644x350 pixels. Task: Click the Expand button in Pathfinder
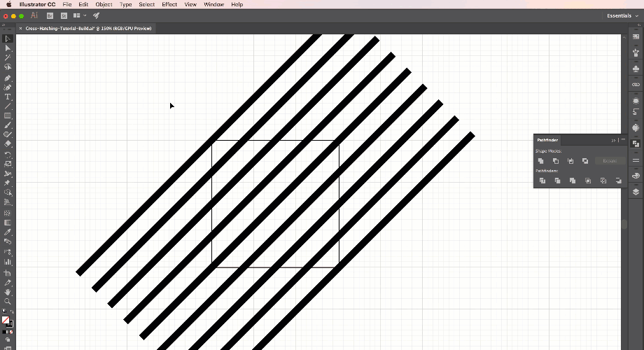(610, 161)
